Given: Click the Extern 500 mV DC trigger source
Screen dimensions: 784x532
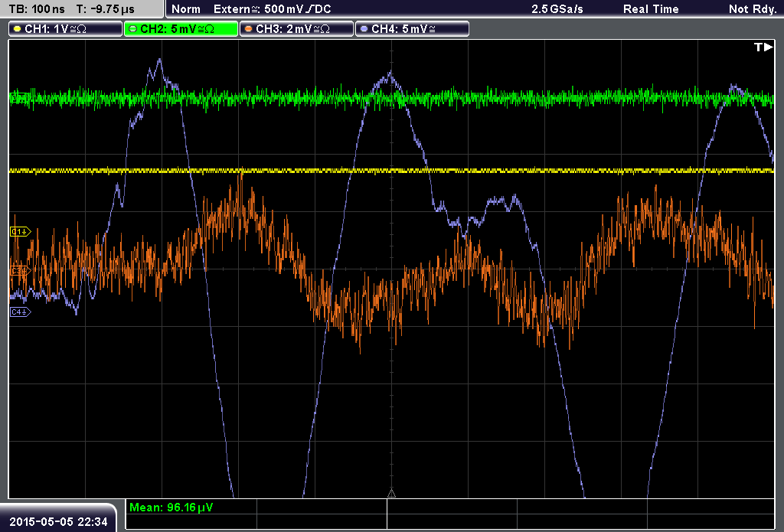Looking at the screenshot, I should coord(273,9).
